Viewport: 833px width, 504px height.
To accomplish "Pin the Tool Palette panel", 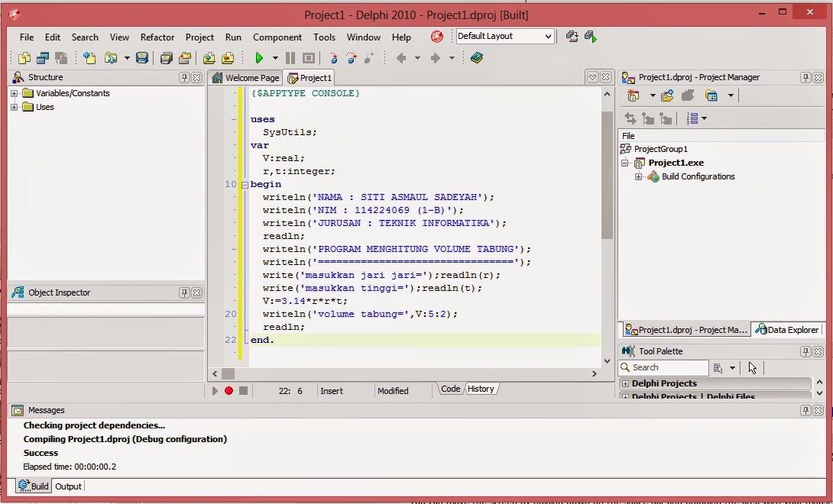I will coord(805,351).
